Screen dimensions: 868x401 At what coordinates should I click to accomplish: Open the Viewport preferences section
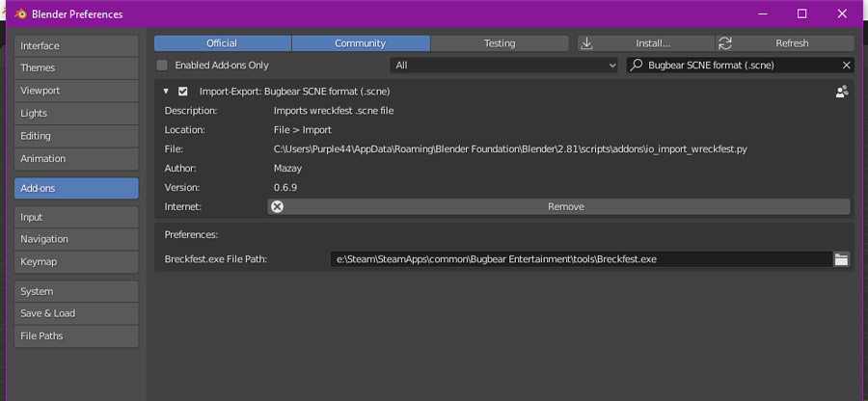(x=76, y=91)
